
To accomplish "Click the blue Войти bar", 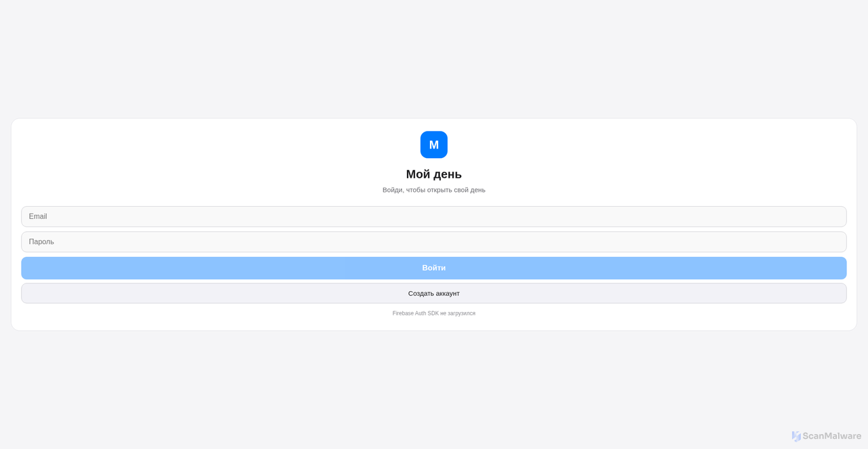I will (x=433, y=268).
